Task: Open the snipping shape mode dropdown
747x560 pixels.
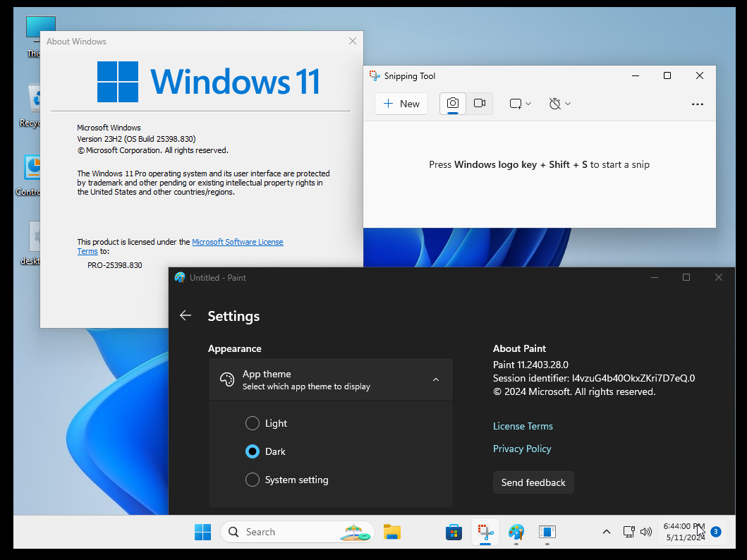Action: tap(521, 104)
